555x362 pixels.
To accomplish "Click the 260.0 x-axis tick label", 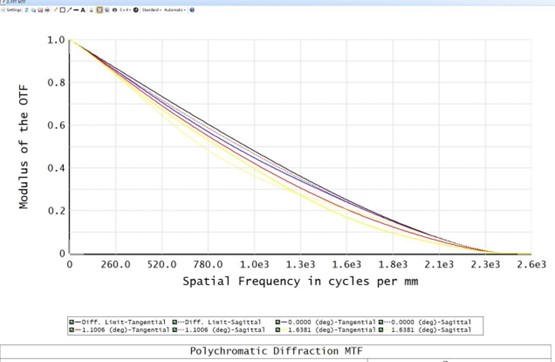I will [x=115, y=264].
